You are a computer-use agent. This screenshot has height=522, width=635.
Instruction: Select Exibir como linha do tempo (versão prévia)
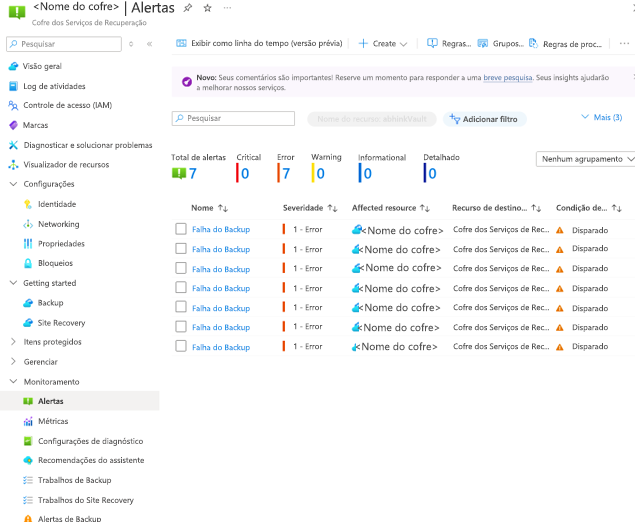[259, 43]
